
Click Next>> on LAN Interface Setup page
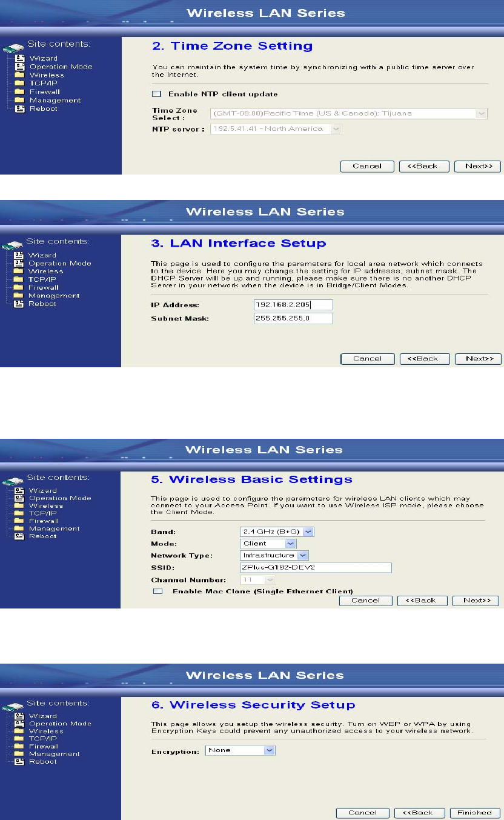(x=479, y=359)
